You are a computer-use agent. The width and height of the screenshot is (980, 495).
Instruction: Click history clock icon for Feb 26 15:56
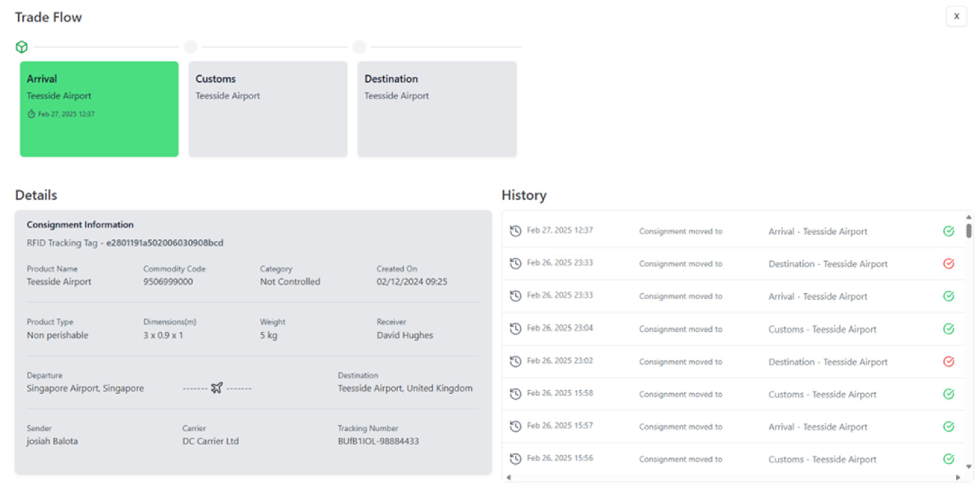[515, 459]
